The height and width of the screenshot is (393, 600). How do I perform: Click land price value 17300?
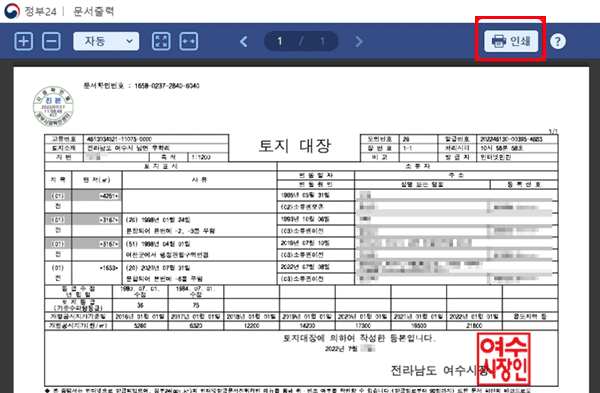pos(363,326)
